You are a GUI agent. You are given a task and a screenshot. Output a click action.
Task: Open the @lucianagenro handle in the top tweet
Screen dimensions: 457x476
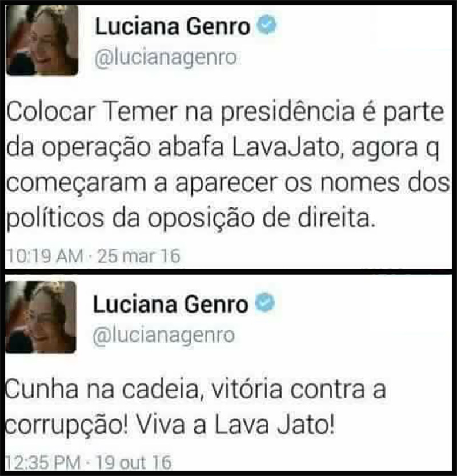coord(166,58)
